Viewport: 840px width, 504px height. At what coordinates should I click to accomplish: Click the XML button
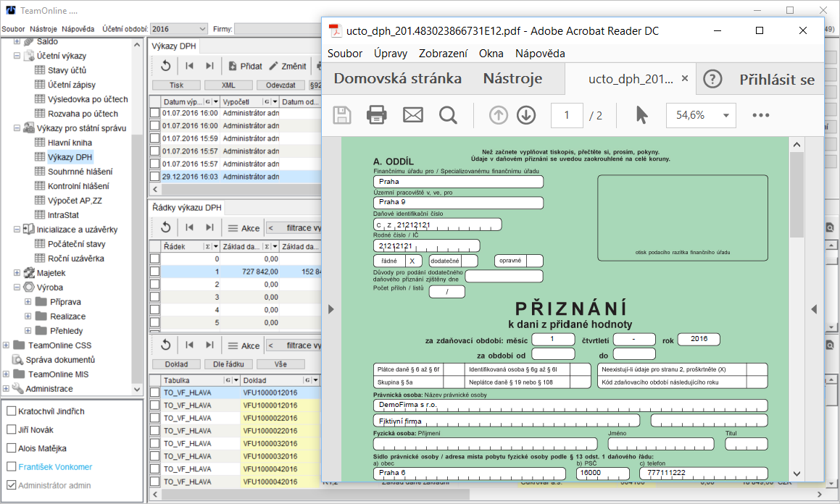[228, 85]
